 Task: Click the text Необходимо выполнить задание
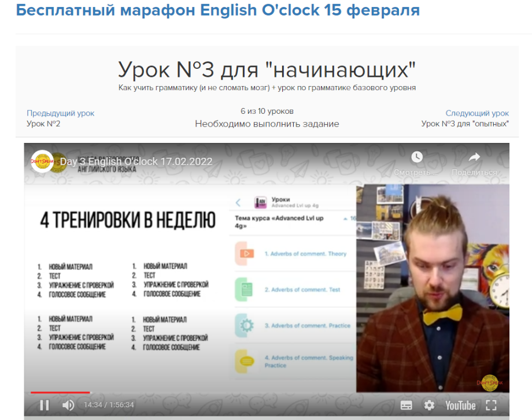[x=267, y=124]
